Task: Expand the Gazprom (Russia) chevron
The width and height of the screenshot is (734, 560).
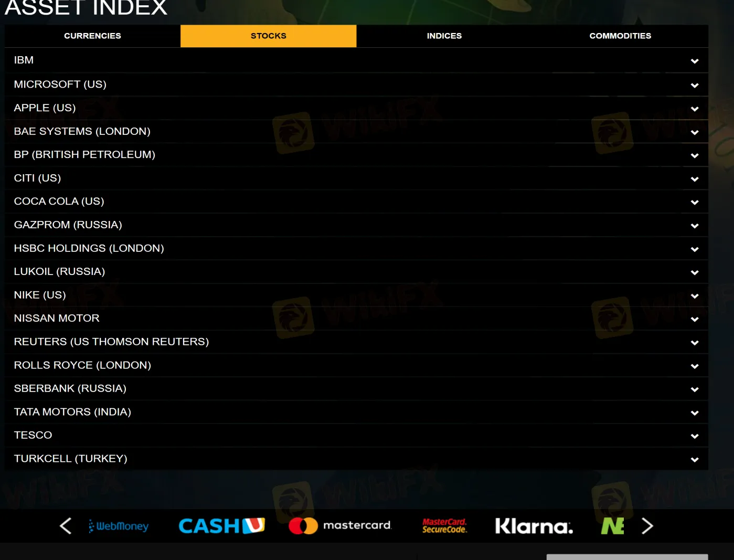Action: point(695,226)
